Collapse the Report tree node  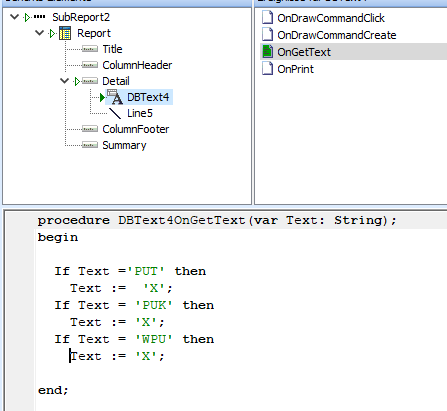click(x=39, y=33)
